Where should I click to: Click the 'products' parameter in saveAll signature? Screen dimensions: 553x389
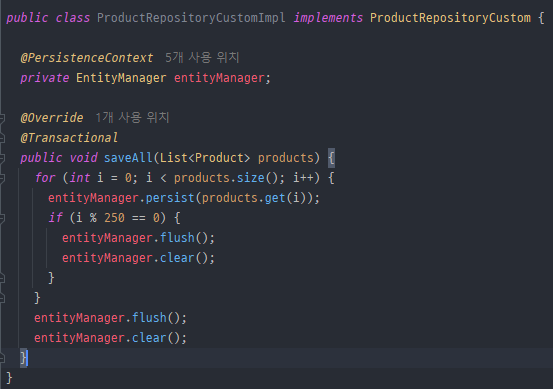coord(286,158)
